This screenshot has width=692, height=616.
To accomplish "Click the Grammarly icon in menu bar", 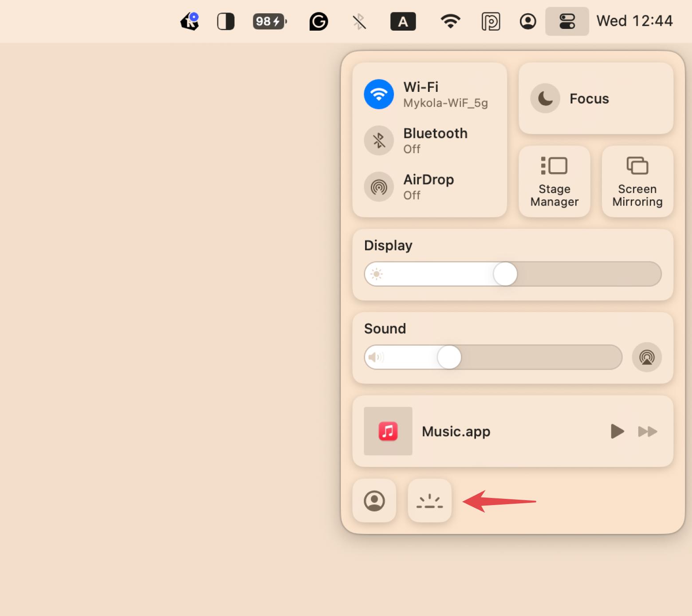I will tap(318, 21).
